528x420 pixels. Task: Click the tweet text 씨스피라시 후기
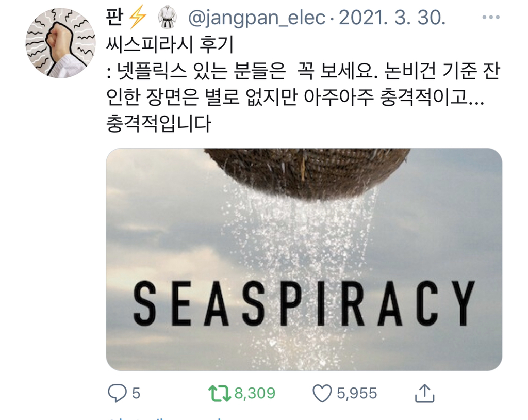(170, 45)
